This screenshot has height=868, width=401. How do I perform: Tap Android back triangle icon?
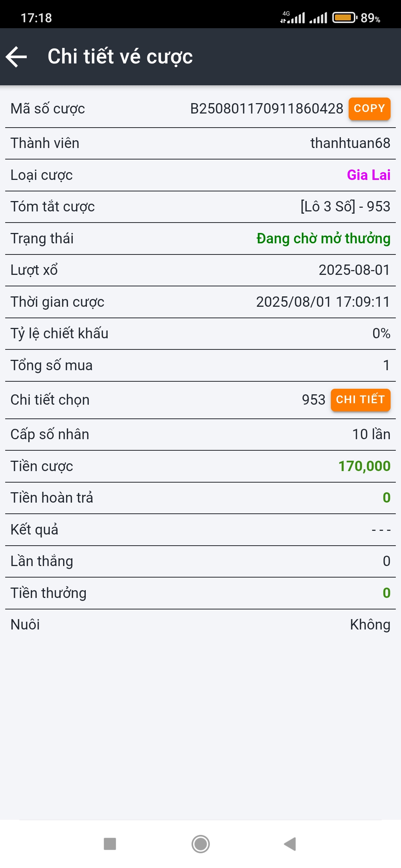tap(290, 844)
